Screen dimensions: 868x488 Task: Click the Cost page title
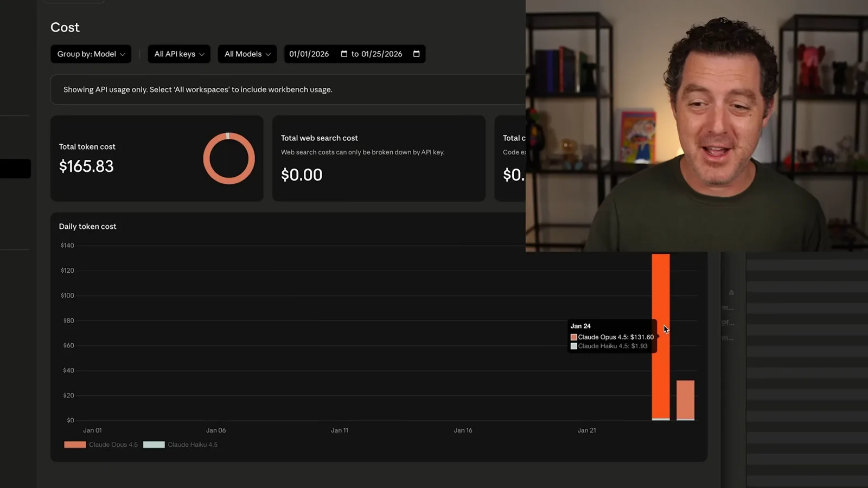click(x=65, y=27)
